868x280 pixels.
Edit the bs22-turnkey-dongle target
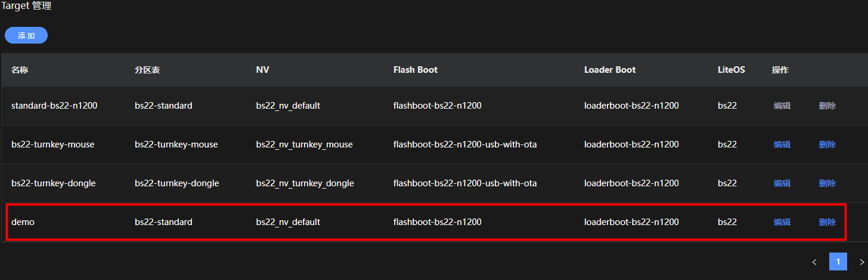point(782,183)
